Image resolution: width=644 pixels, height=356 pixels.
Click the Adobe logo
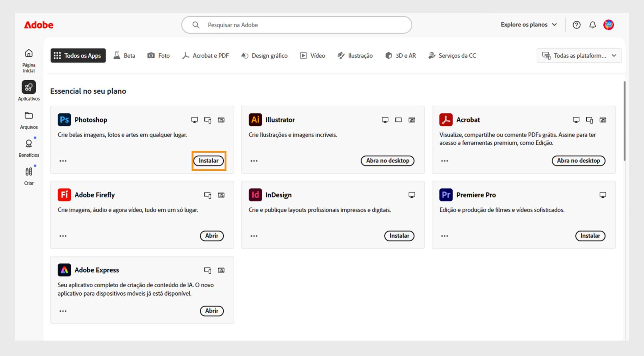(39, 25)
